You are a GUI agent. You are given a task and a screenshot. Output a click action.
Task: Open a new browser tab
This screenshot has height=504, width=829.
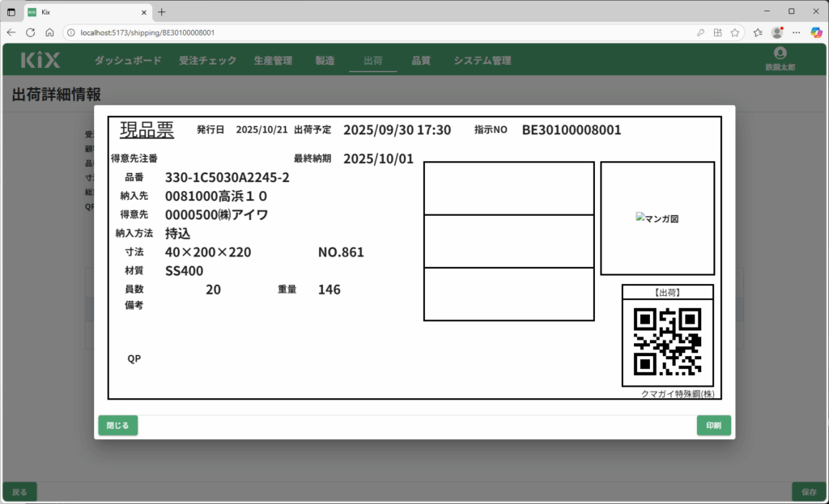coord(162,12)
